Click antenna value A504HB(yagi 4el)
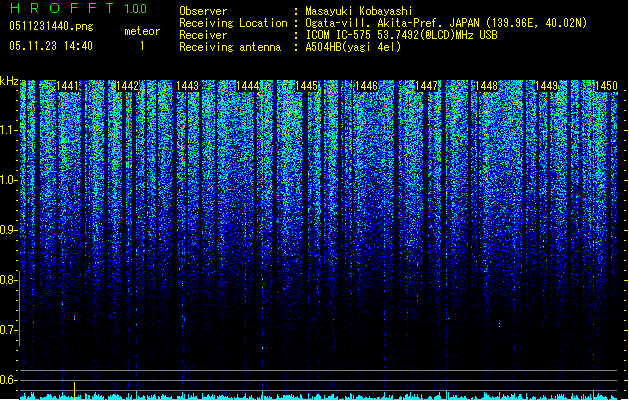 (x=353, y=47)
